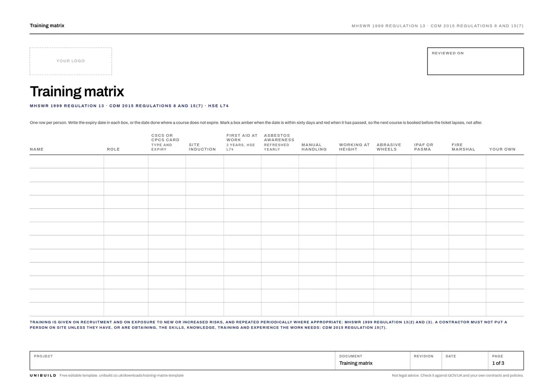
Task: Click the MHSWR 1999 Regulation 13 page header text
Action: point(437,26)
